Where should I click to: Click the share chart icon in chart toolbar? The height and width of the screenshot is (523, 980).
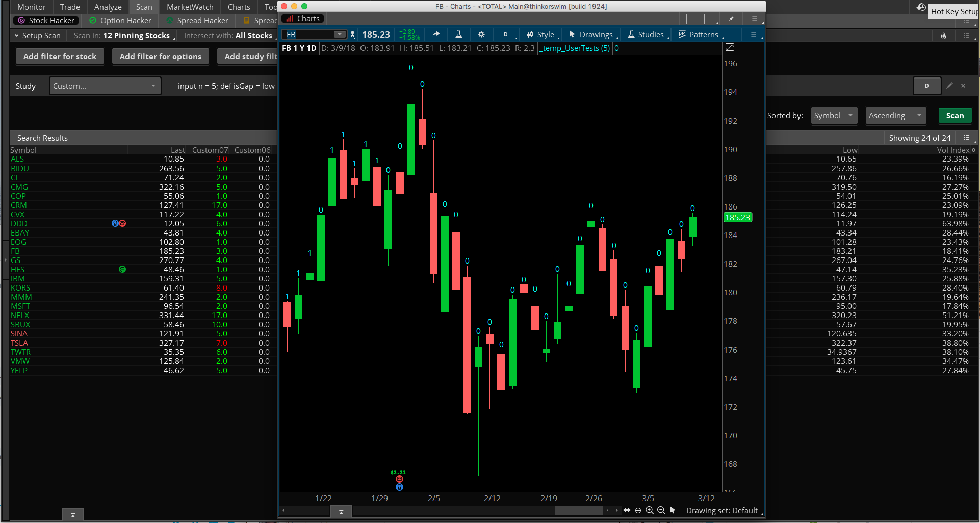(x=435, y=34)
